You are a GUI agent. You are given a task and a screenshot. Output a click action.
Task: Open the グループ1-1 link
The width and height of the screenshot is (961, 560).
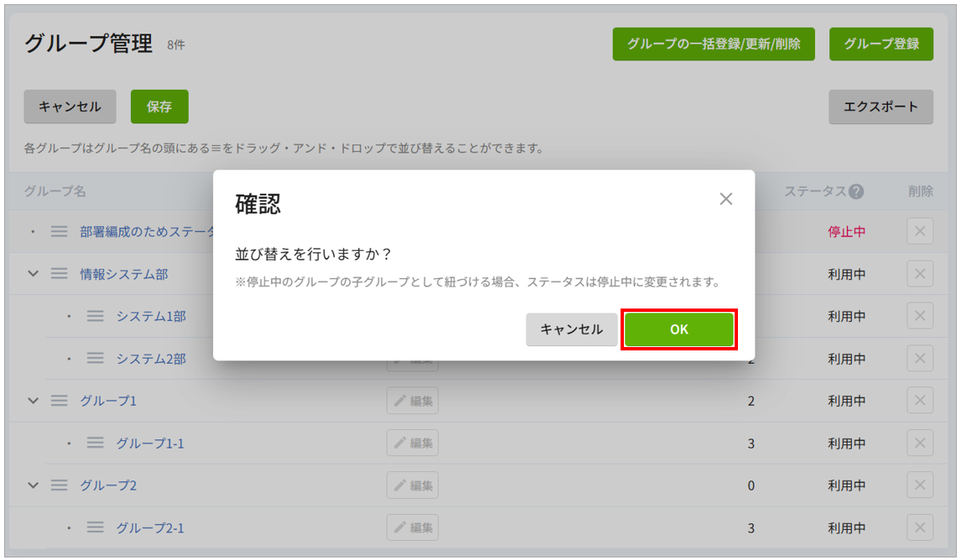point(150,443)
